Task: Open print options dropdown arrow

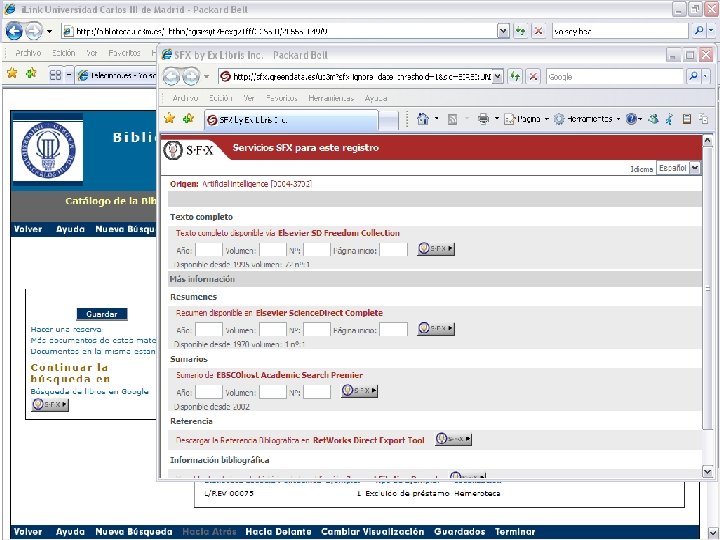Action: pos(497,119)
